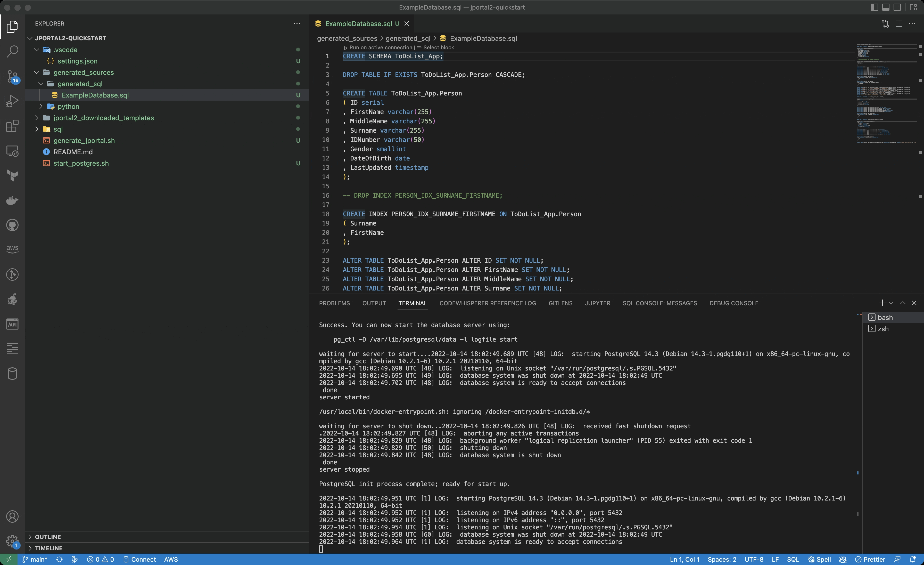The height and width of the screenshot is (565, 924).
Task: Click Run on active connection code lens
Action: pyautogui.click(x=378, y=48)
